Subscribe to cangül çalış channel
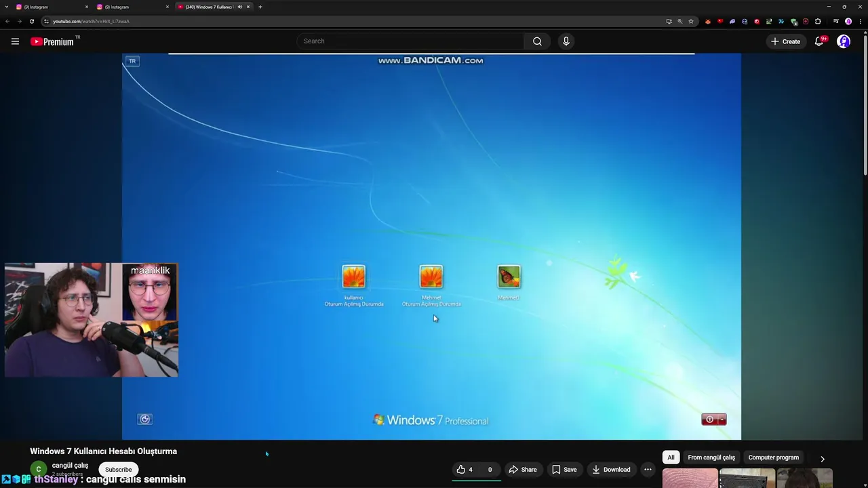 (119, 469)
